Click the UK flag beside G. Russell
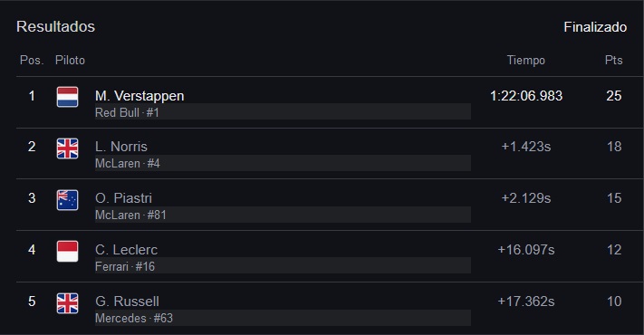644x335 pixels. (x=67, y=303)
